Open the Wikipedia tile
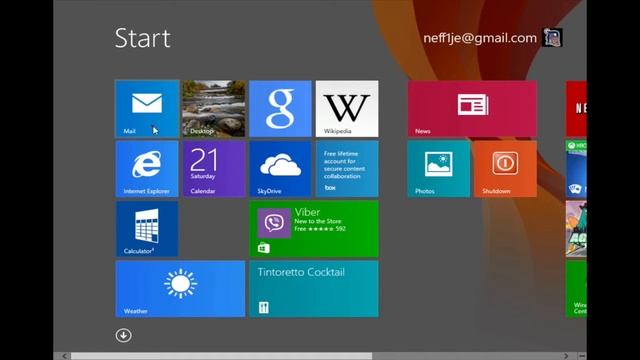 (x=347, y=109)
